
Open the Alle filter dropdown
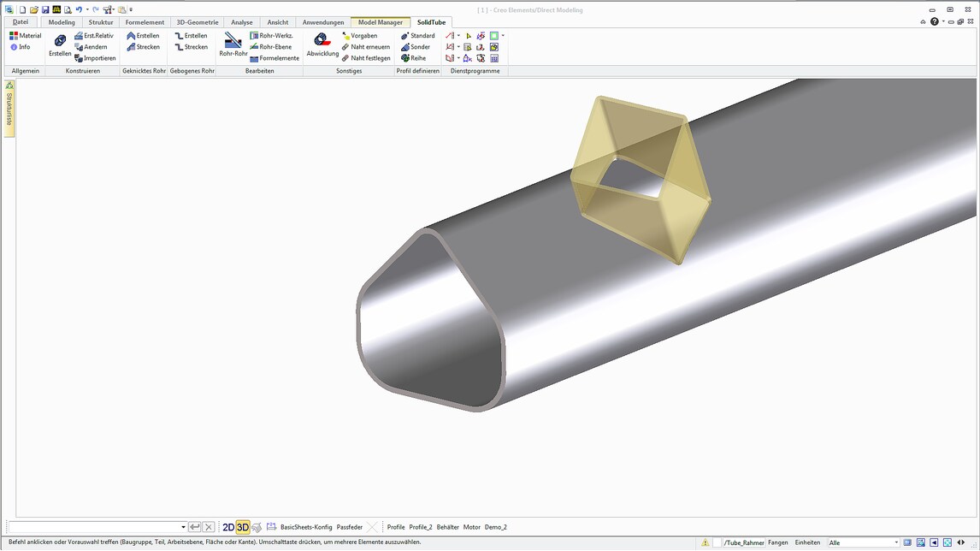tap(896, 542)
